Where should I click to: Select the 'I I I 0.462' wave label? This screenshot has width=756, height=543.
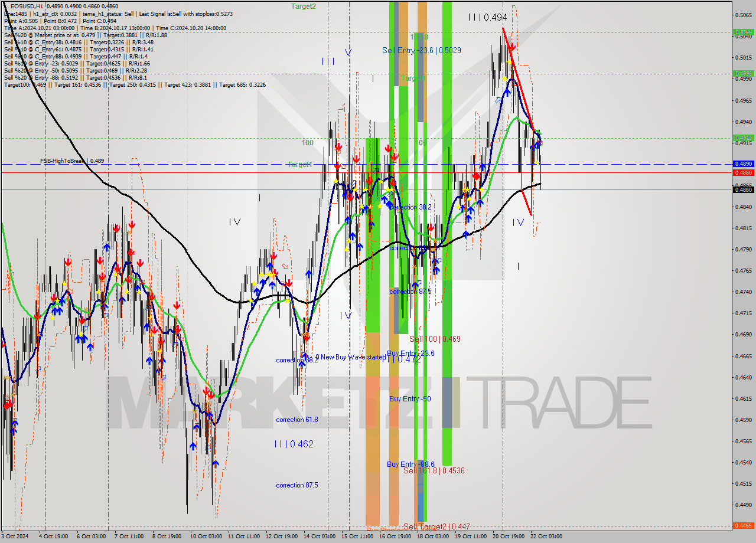pyautogui.click(x=294, y=444)
